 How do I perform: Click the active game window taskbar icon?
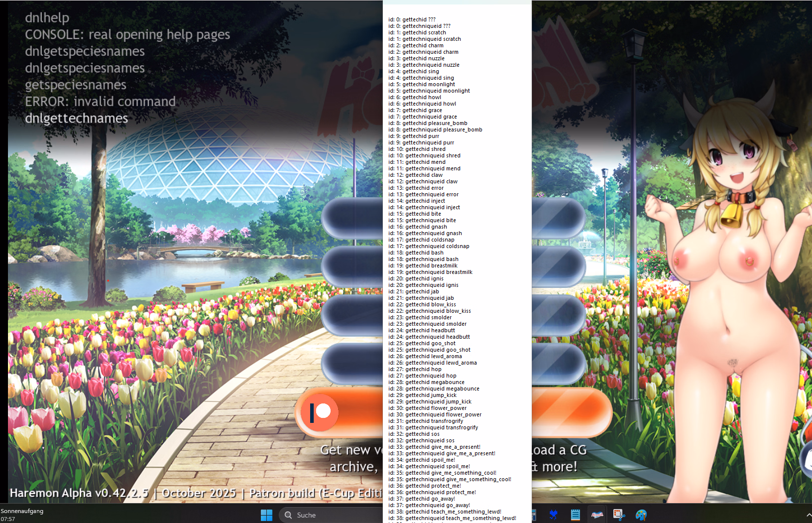pyautogui.click(x=597, y=515)
